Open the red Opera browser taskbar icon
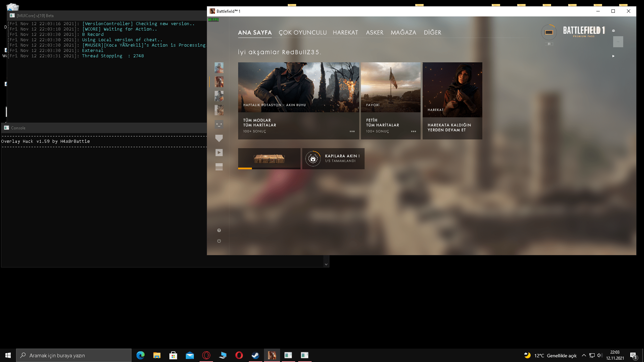Image resolution: width=644 pixels, height=362 pixels. (x=239, y=355)
